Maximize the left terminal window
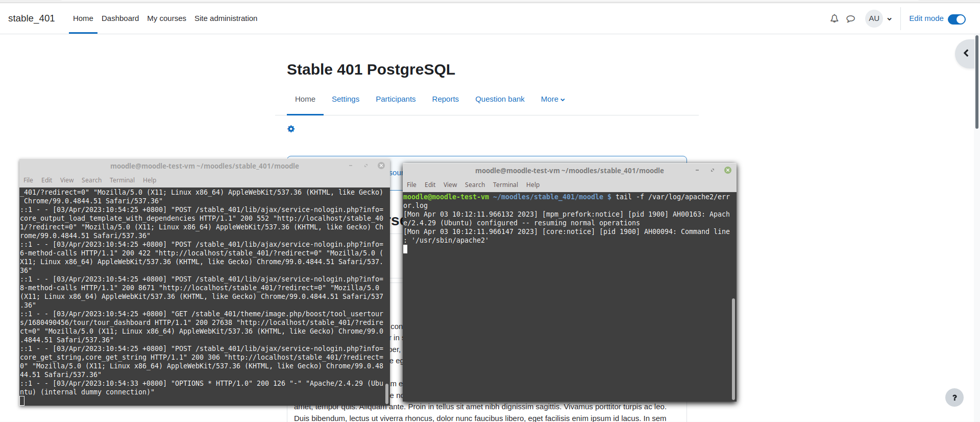Screen dimensions: 980x422 (x=366, y=166)
